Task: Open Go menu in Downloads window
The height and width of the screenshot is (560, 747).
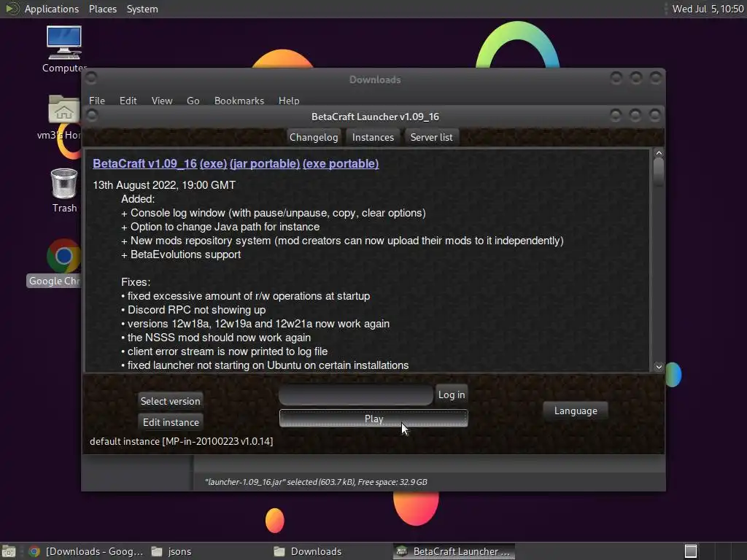Action: (193, 101)
